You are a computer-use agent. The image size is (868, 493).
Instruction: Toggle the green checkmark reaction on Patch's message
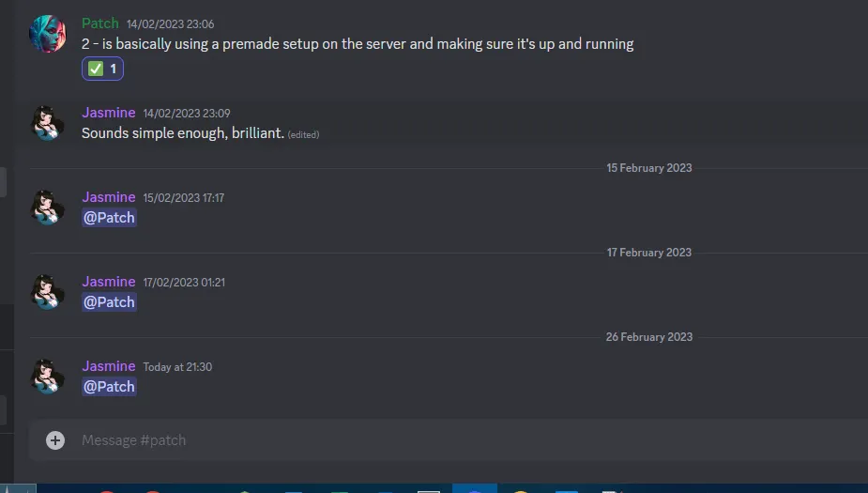click(x=102, y=69)
